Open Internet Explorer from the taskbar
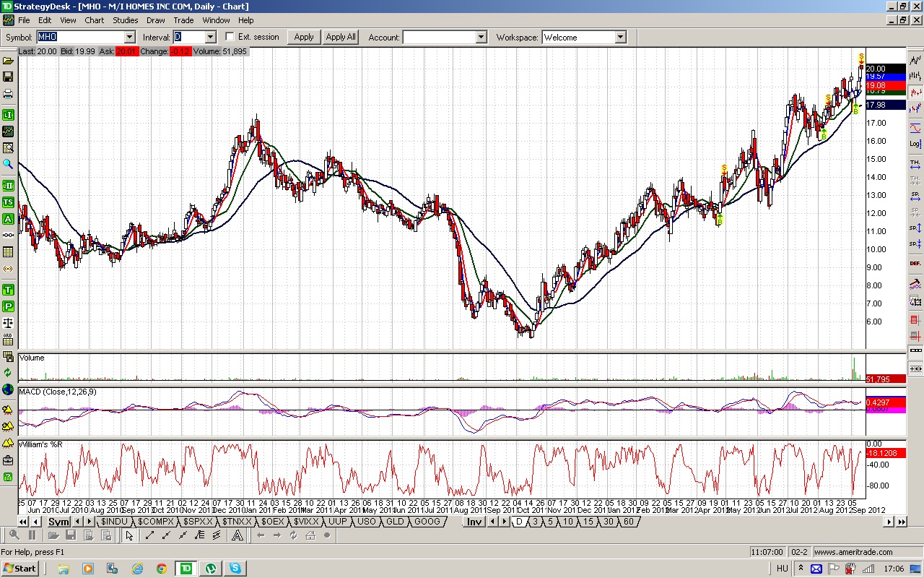The width and height of the screenshot is (924, 578). point(137,569)
